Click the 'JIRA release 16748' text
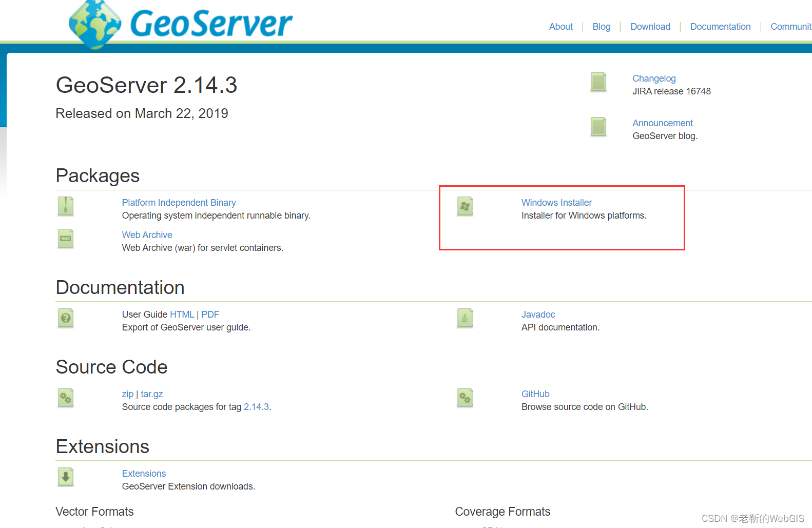Image resolution: width=812 pixels, height=528 pixels. click(x=671, y=91)
